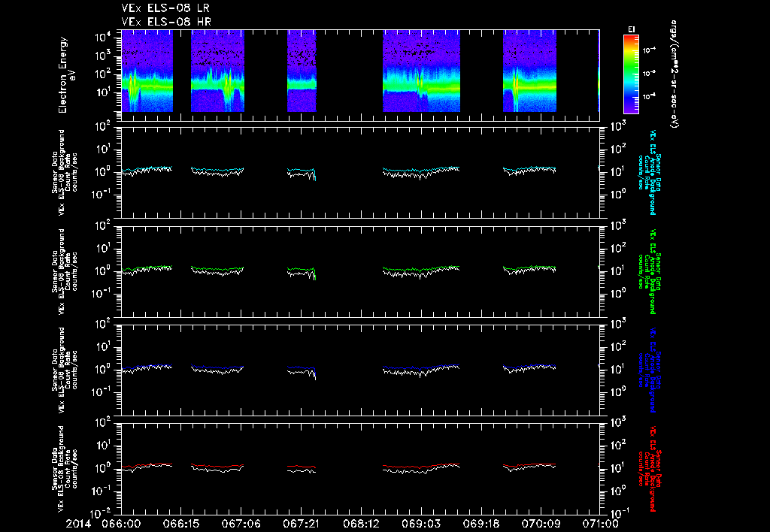Click the 10^-1 right-axis tick label on the bottom panel

[620, 512]
